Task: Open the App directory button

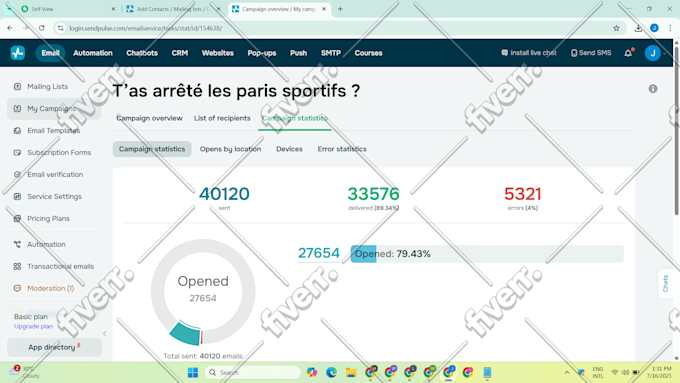Action: point(55,347)
